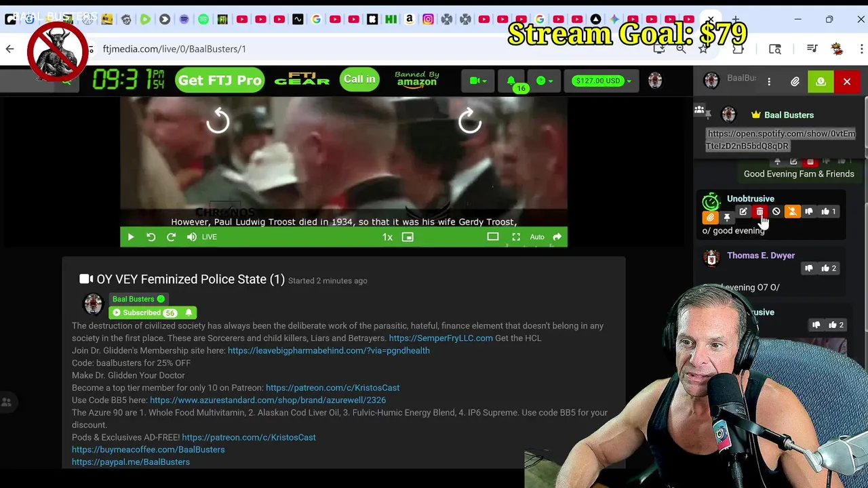Share the video with the arrow icon

pyautogui.click(x=557, y=237)
